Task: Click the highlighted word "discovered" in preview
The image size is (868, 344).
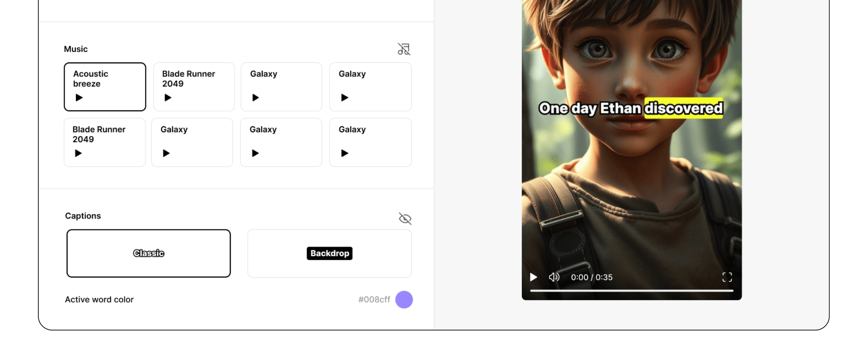Action: coord(684,108)
